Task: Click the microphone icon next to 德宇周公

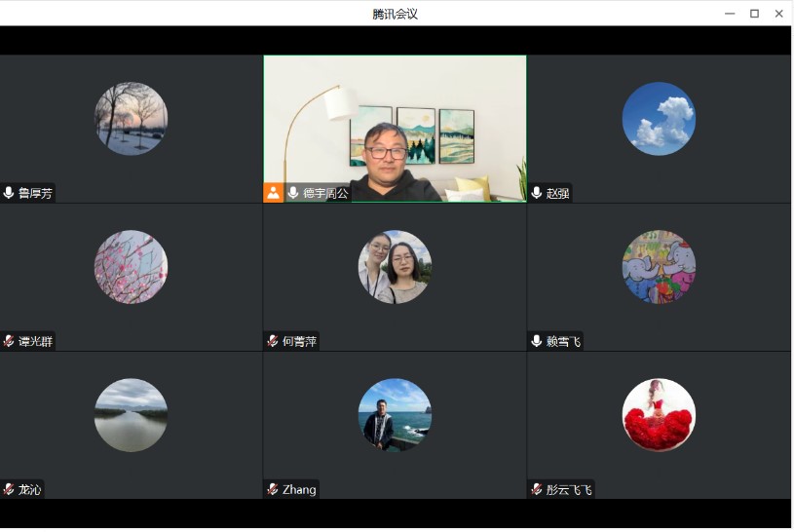Action: [293, 193]
